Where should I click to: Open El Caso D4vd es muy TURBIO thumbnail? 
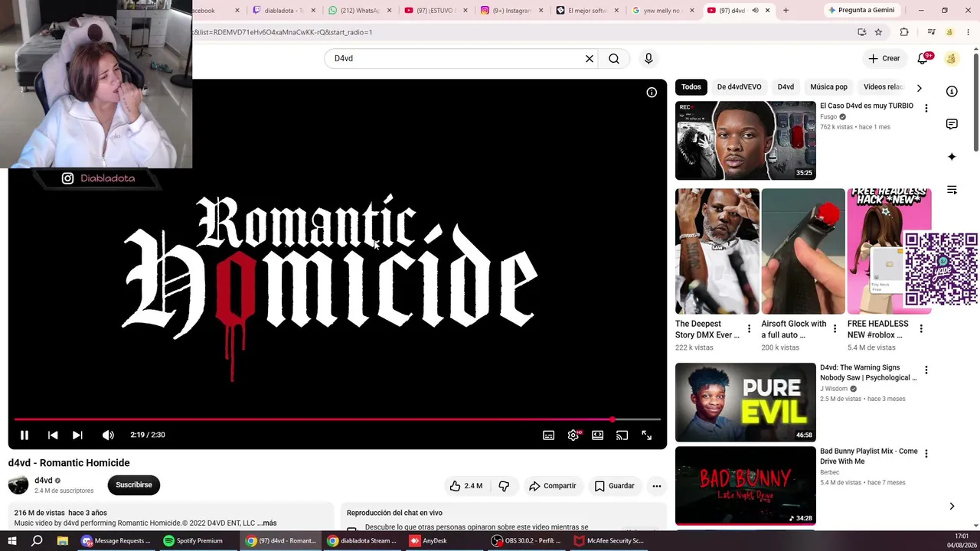click(x=746, y=141)
